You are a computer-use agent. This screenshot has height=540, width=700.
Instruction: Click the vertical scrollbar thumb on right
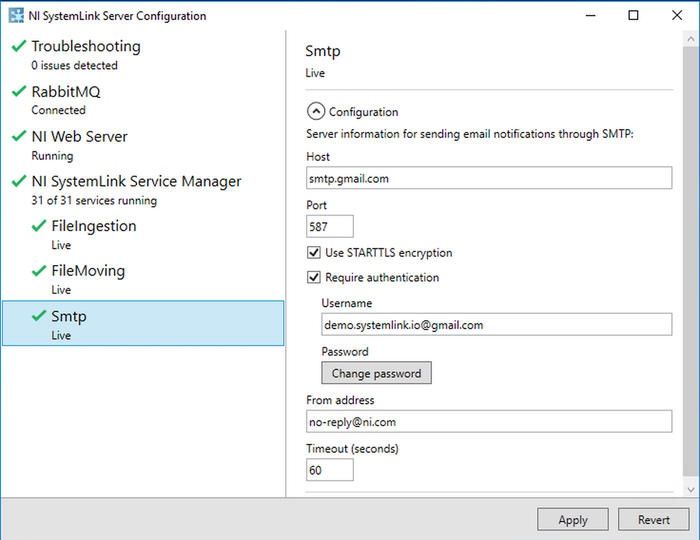[691, 261]
